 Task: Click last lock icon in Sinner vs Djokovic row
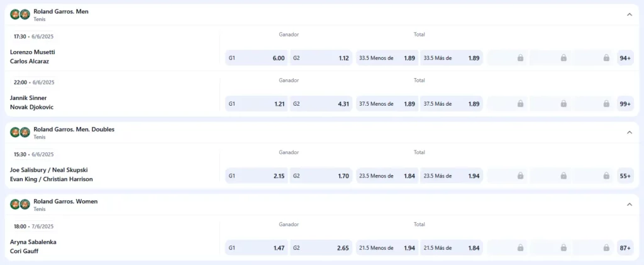click(606, 104)
